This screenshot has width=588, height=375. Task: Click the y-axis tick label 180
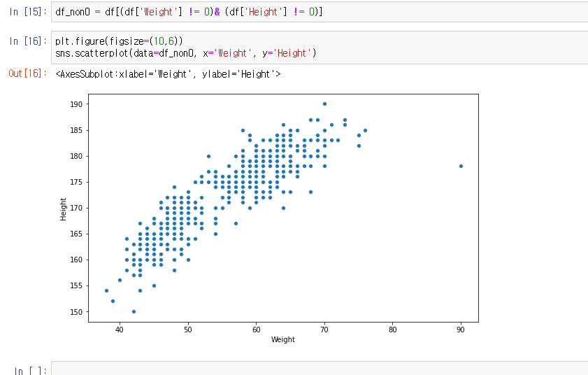(x=76, y=156)
